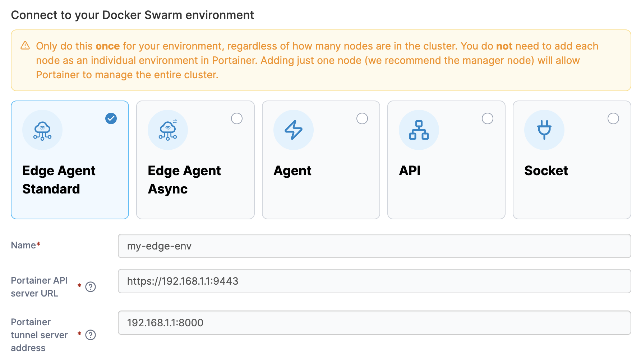Select the Edge Agent Async radio button
641x364 pixels.
236,118
